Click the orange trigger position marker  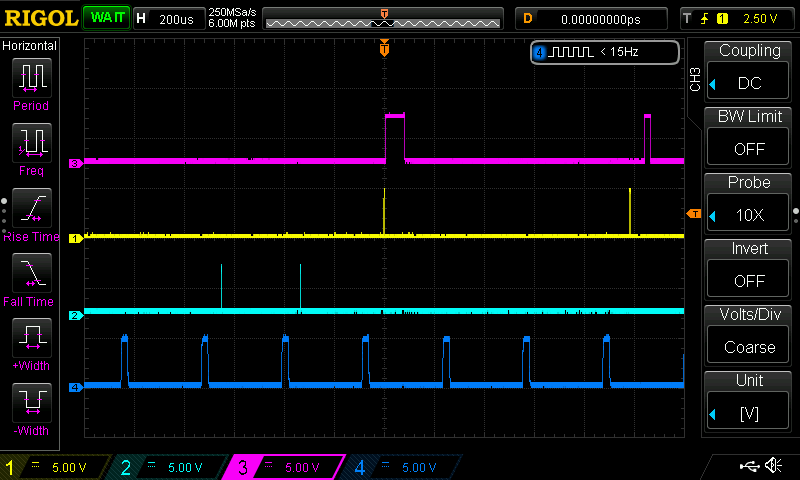pos(384,47)
